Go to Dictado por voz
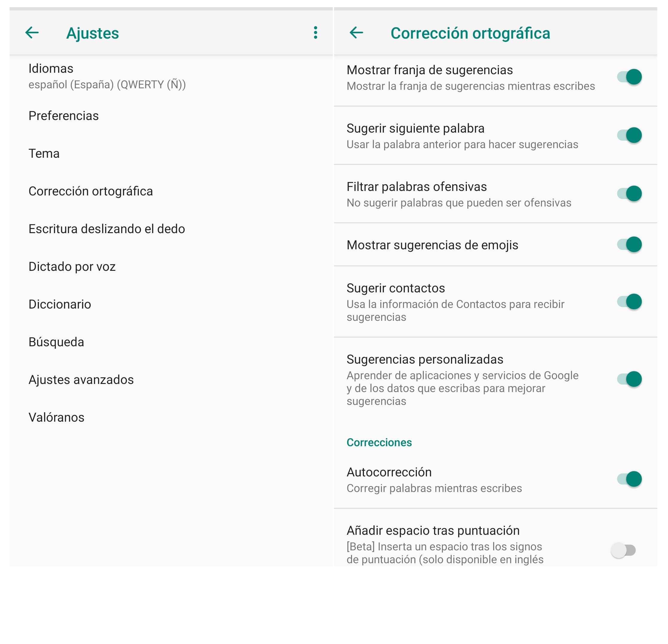 [72, 267]
